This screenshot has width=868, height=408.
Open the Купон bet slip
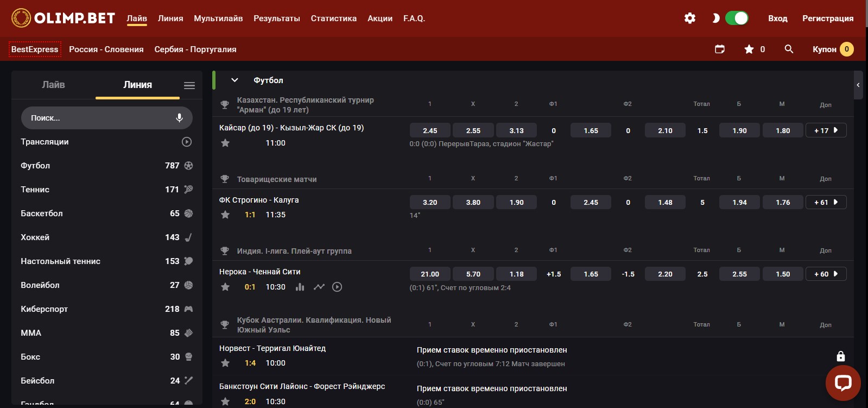click(833, 49)
